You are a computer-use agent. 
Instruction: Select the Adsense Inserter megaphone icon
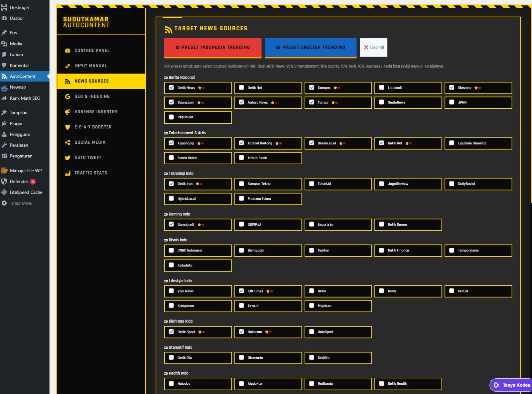pos(67,111)
